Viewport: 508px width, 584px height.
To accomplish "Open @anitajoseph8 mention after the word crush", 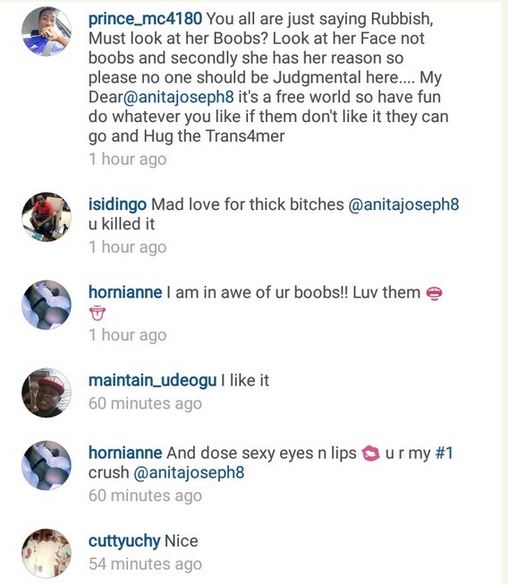I will tap(188, 473).
